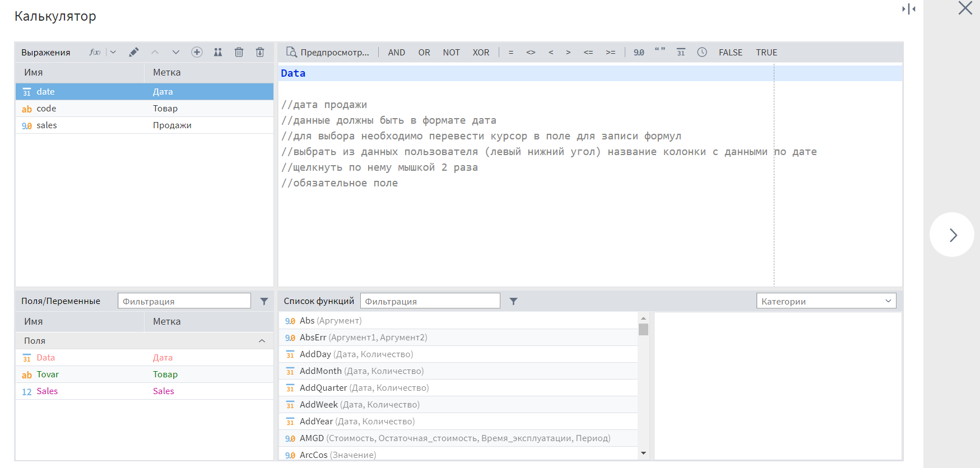Select the AddDay function
This screenshot has height=468, width=980.
point(458,354)
